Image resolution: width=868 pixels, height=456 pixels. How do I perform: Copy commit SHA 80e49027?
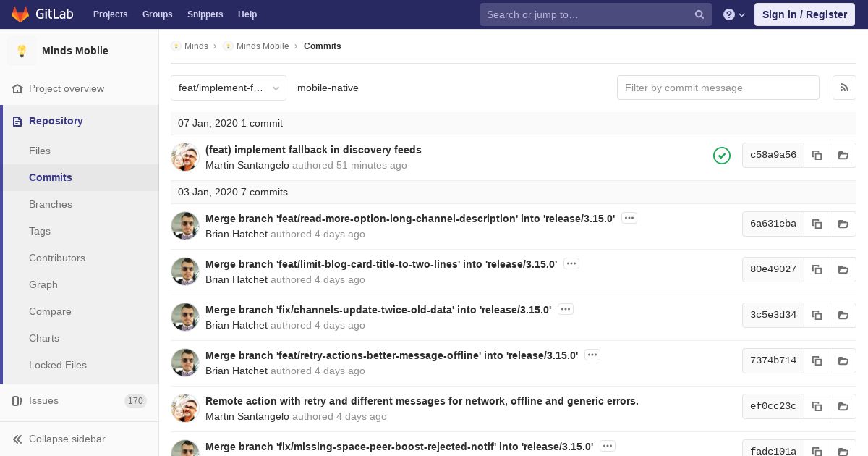(817, 270)
